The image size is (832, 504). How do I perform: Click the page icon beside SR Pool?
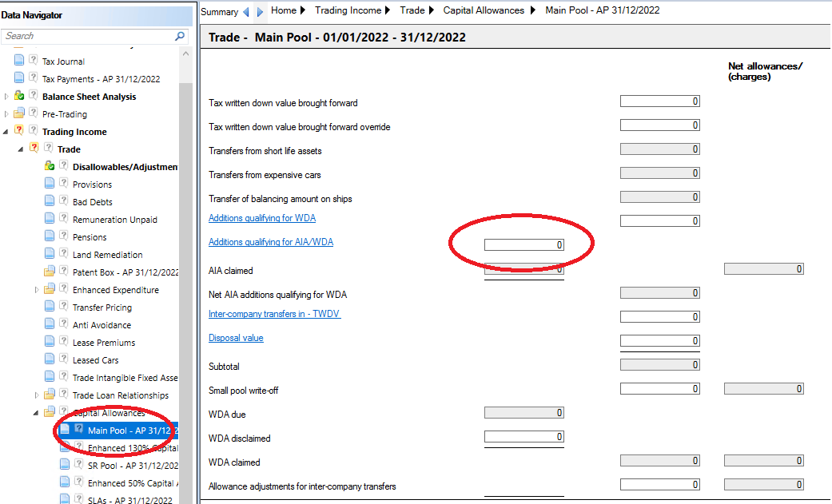coord(64,464)
